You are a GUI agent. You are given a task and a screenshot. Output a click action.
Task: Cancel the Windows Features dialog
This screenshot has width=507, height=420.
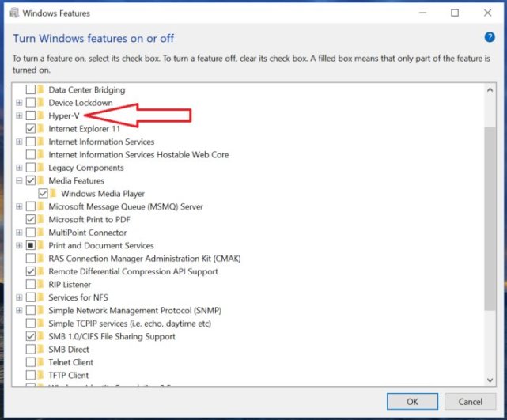pyautogui.click(x=470, y=402)
